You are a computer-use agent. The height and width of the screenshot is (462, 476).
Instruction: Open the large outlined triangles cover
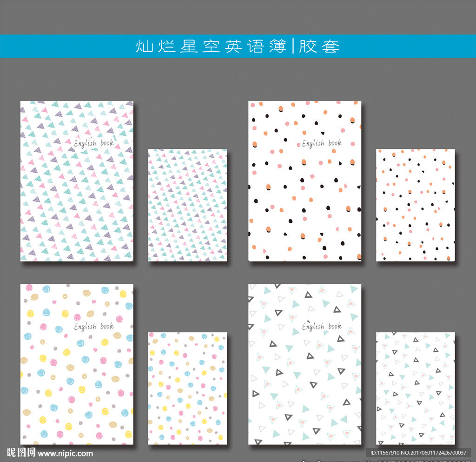[305, 364]
